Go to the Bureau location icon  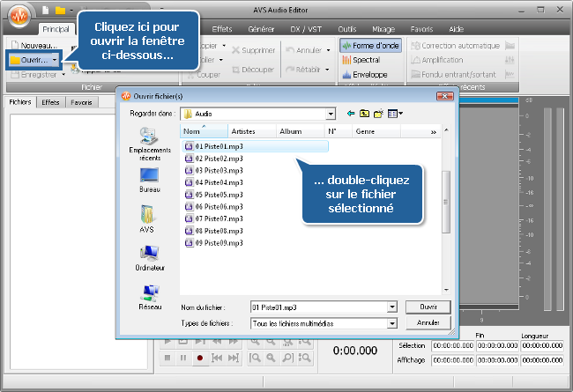(149, 180)
